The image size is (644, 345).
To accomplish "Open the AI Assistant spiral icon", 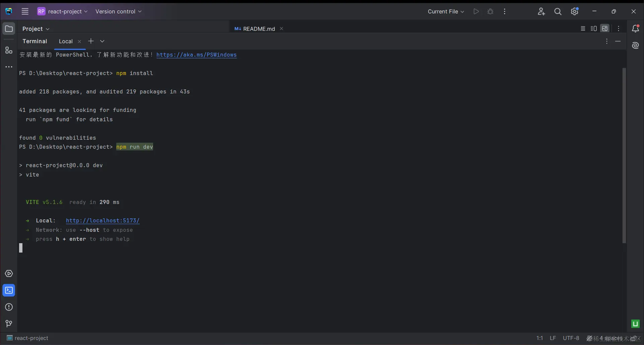I will [636, 45].
